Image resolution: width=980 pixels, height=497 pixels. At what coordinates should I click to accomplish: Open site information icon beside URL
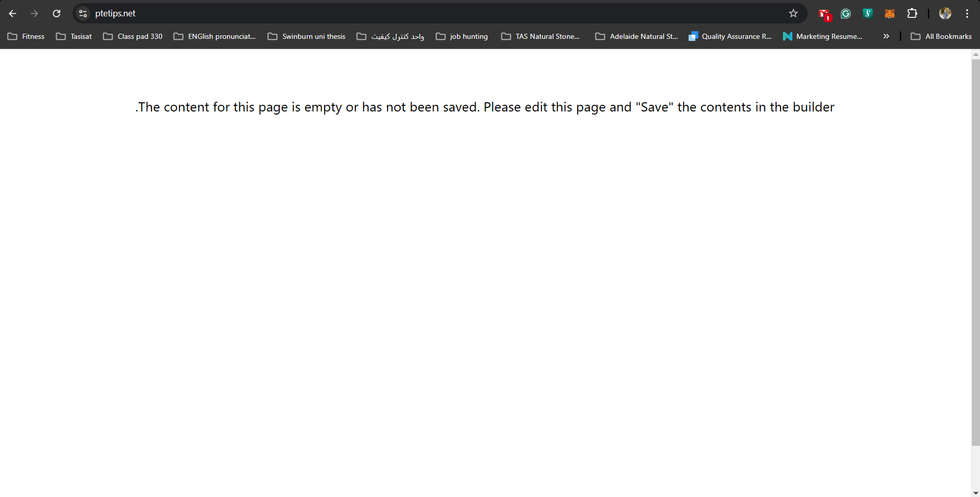[x=83, y=14]
